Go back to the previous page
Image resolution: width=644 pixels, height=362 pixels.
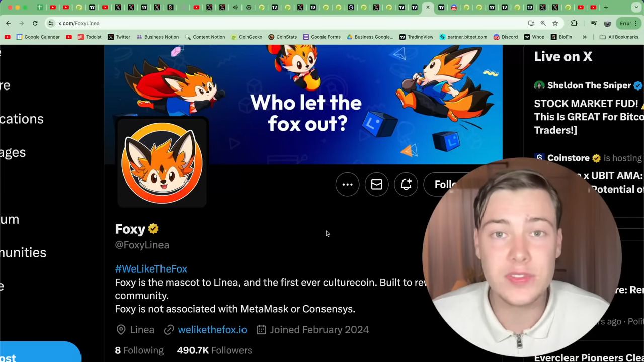point(9,23)
